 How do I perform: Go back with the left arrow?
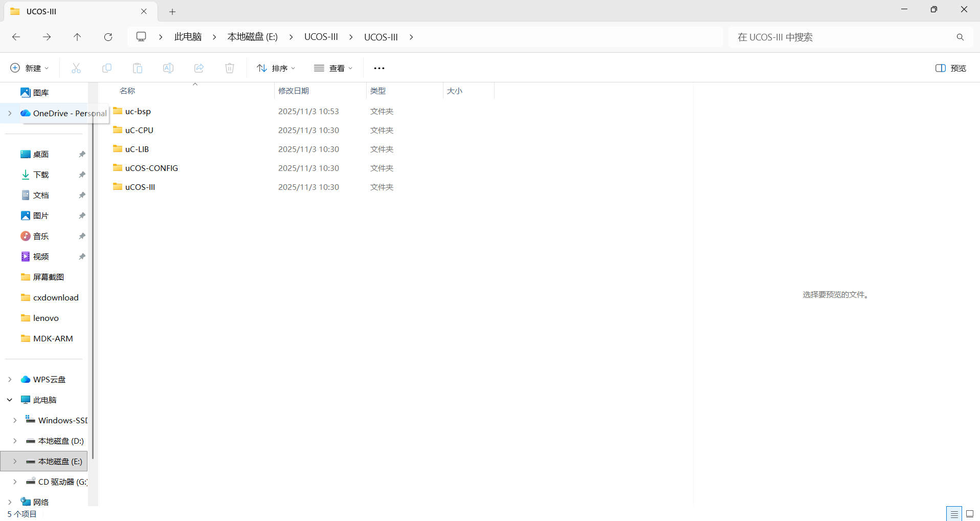tap(16, 37)
